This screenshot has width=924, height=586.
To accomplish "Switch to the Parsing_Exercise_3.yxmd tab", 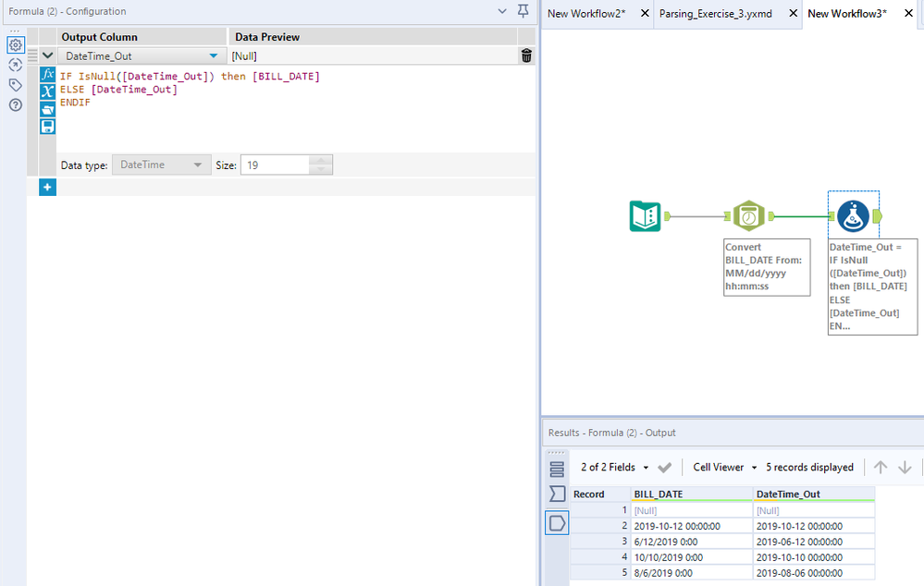I will click(x=715, y=14).
